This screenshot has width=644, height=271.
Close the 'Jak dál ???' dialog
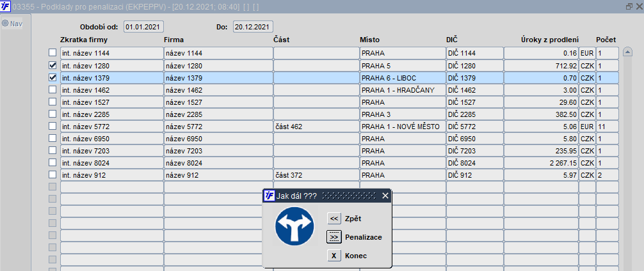tap(385, 196)
